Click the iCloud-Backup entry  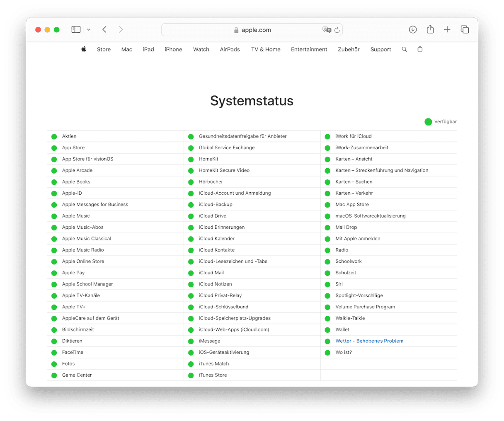pos(216,205)
